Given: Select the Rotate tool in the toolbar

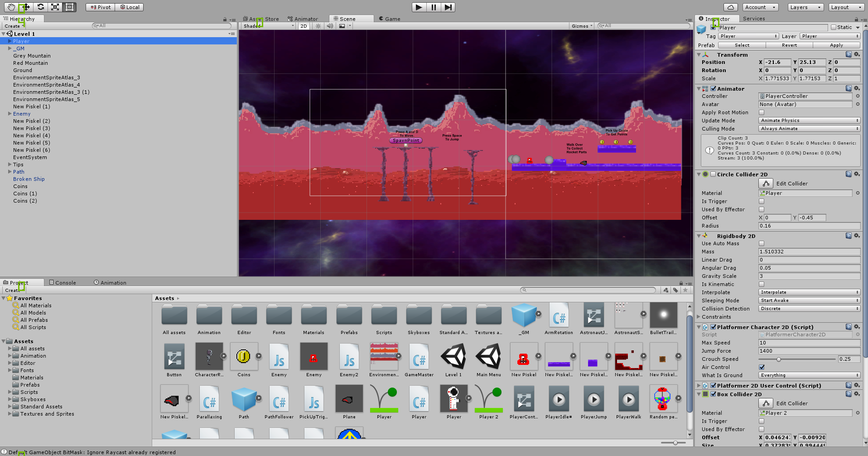Looking at the screenshot, I should point(40,7).
